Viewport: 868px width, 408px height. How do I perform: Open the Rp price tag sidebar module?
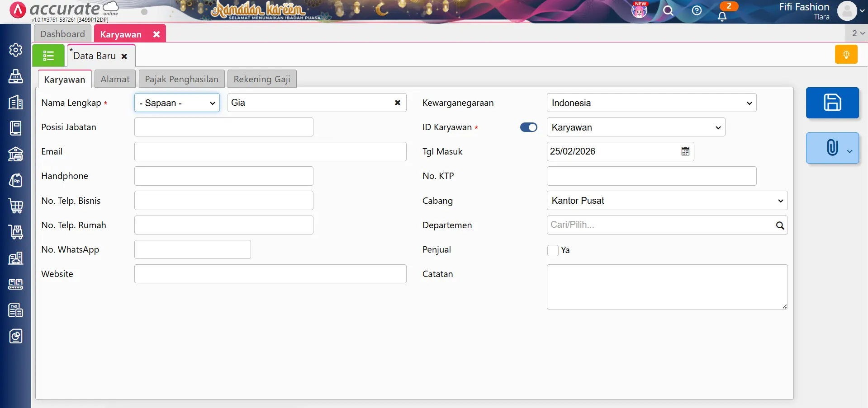pos(16,180)
